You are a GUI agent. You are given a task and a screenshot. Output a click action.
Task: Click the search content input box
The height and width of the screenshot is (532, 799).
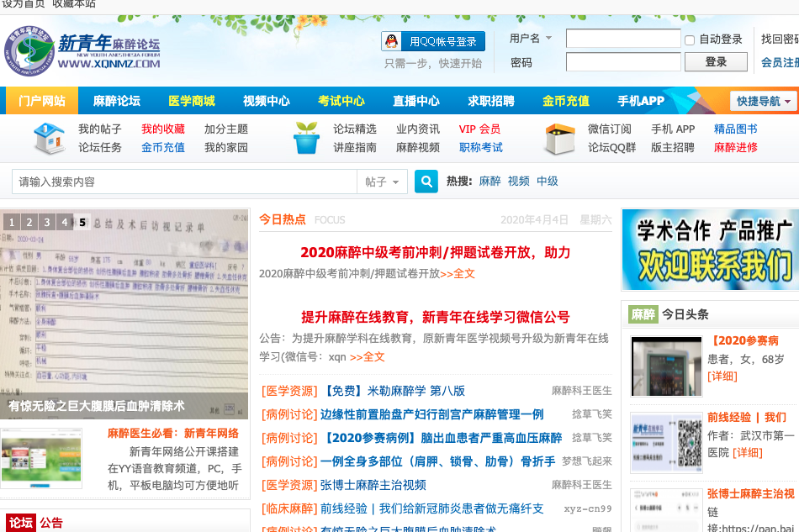(184, 182)
